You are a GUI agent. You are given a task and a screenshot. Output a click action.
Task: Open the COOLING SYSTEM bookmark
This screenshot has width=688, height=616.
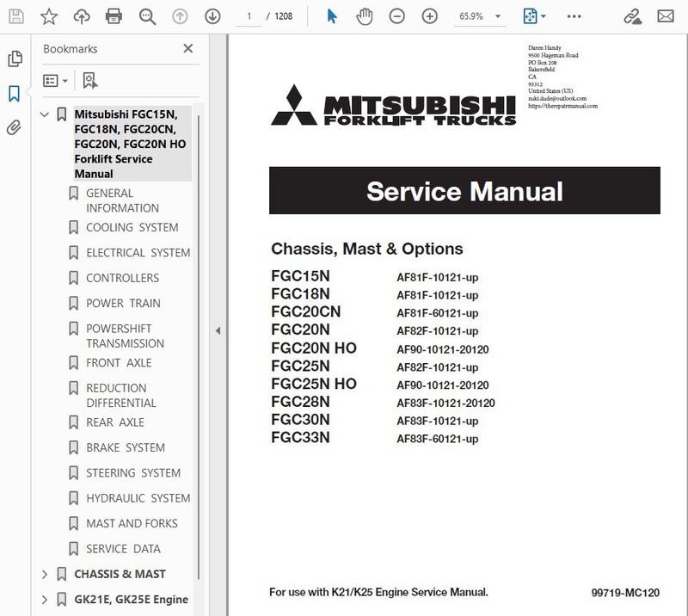[132, 227]
